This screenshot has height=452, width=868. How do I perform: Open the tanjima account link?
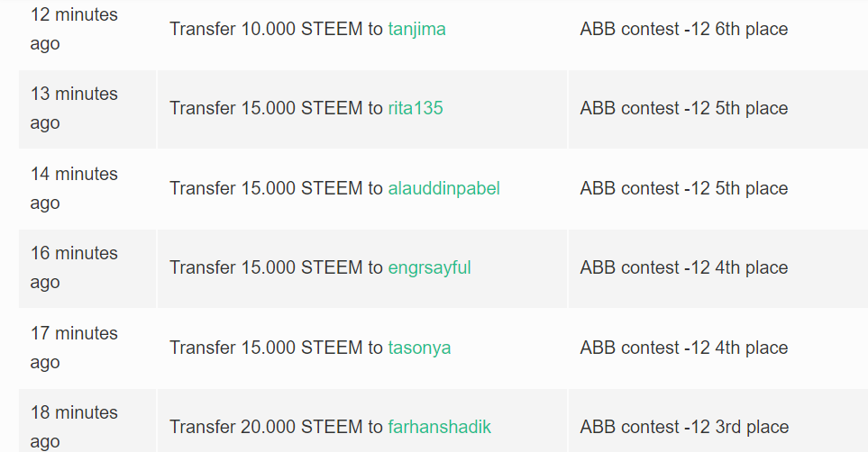click(x=416, y=29)
